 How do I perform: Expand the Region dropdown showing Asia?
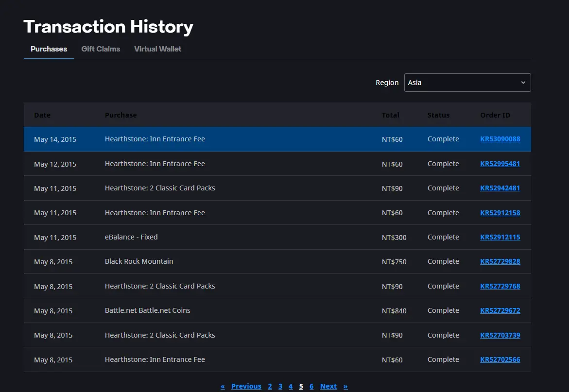pyautogui.click(x=467, y=83)
